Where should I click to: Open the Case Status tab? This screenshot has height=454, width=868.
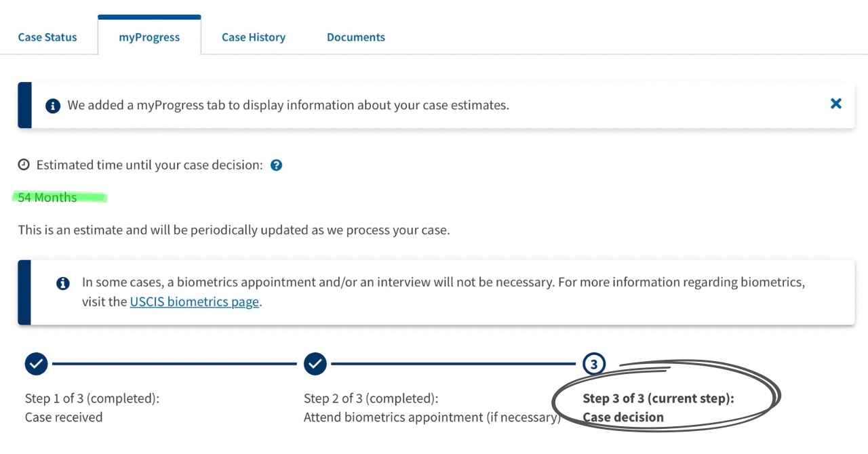coord(47,37)
